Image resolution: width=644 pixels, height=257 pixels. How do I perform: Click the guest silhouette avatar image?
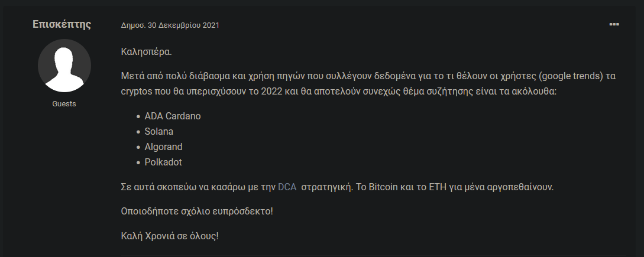(64, 66)
